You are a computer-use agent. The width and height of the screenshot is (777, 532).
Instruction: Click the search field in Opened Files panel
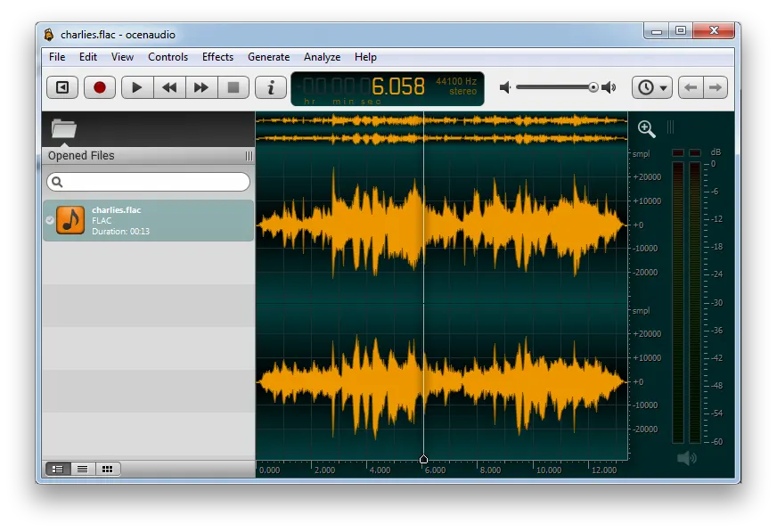(x=147, y=182)
